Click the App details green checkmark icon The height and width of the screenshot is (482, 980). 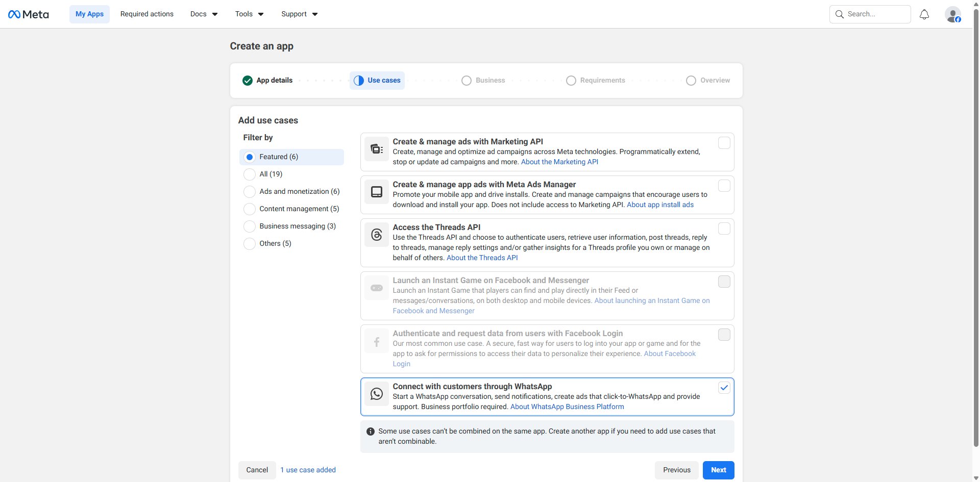pyautogui.click(x=248, y=81)
